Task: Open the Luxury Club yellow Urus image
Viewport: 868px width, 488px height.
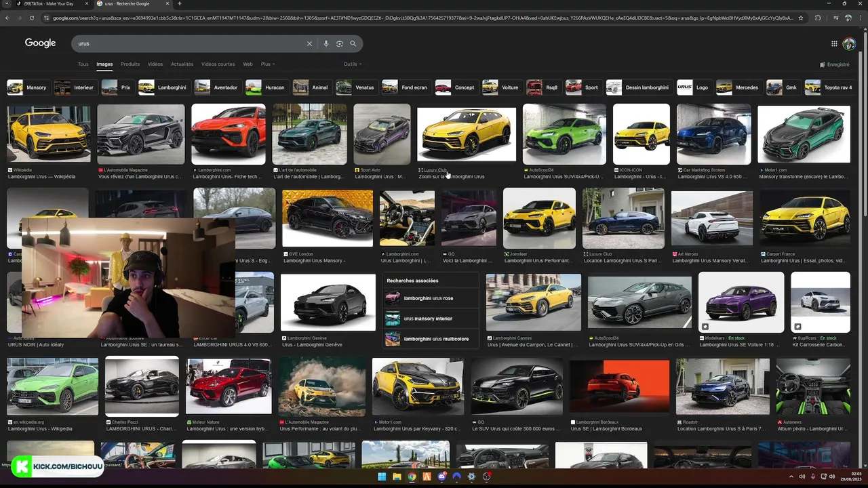Action: [x=467, y=134]
